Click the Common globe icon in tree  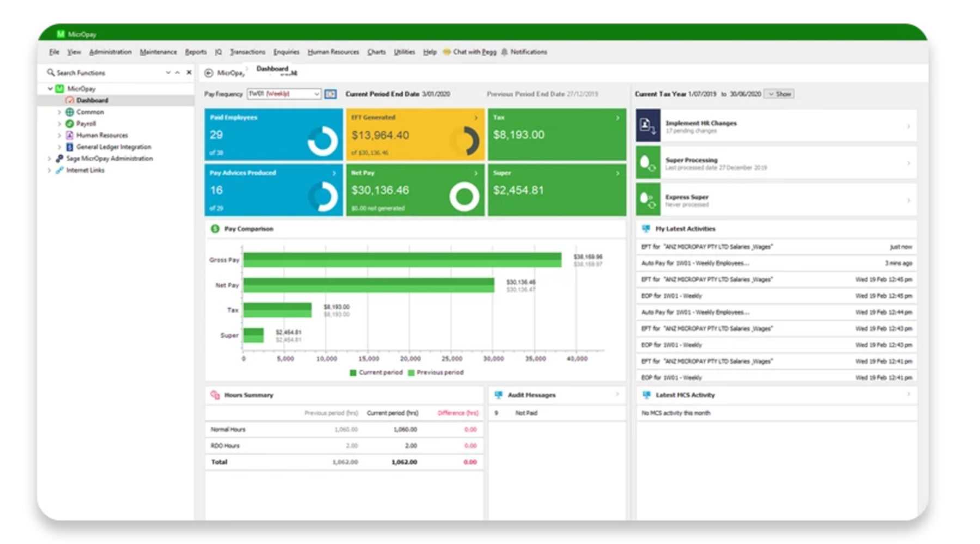tap(70, 112)
